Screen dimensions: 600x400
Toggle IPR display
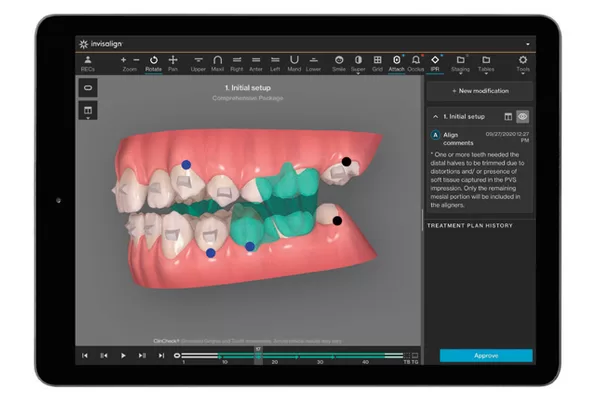click(x=435, y=64)
